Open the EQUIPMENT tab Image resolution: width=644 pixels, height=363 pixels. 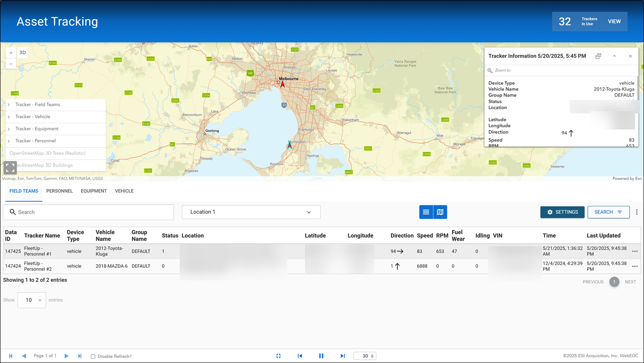pos(94,191)
